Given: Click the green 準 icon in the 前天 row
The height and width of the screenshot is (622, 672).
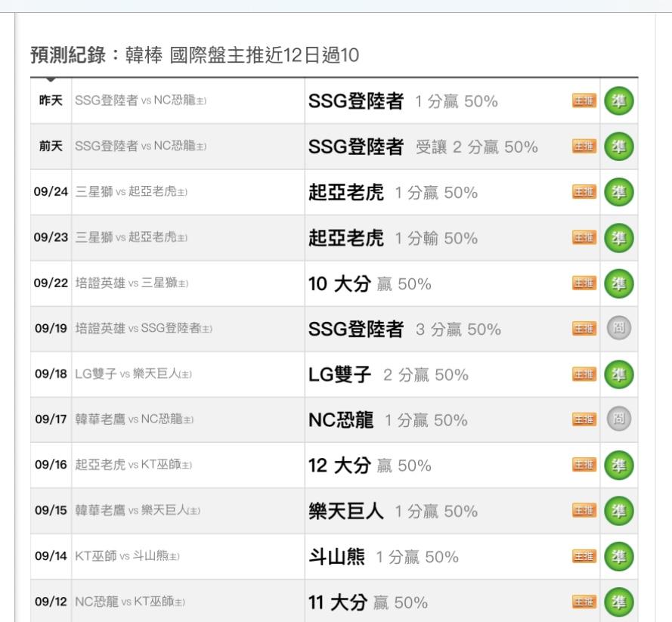Looking at the screenshot, I should pos(619,147).
